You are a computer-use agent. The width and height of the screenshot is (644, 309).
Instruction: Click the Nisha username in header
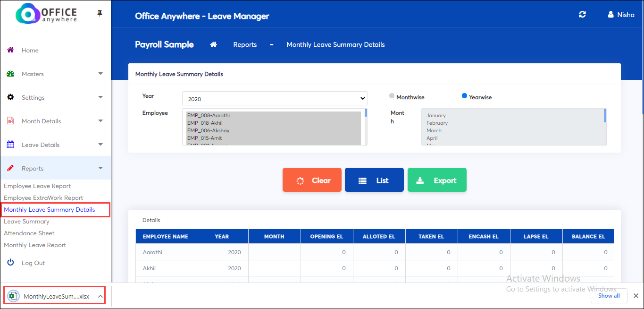[626, 15]
